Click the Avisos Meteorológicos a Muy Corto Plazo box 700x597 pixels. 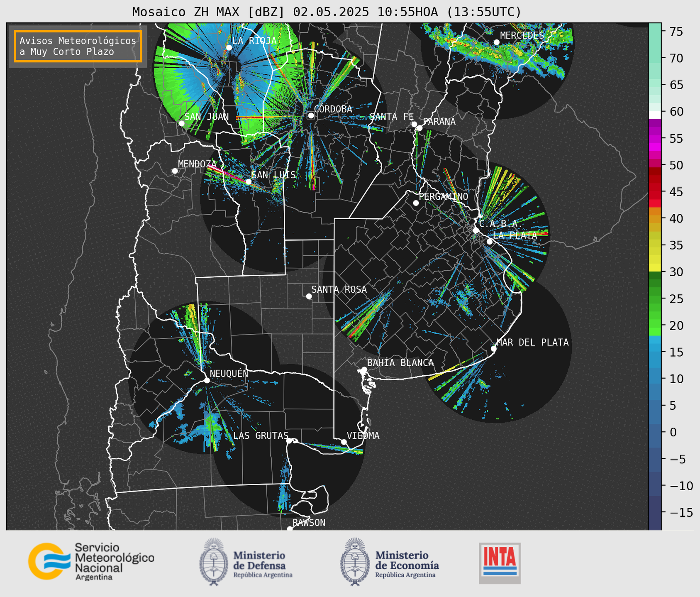point(78,46)
